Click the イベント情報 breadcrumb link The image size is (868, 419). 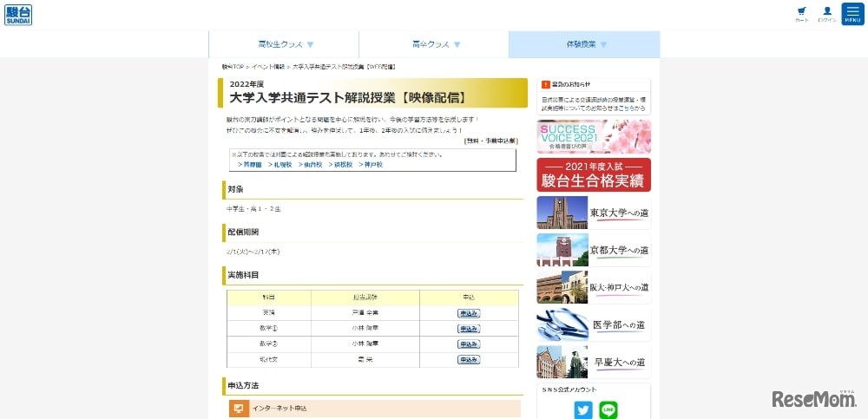click(x=268, y=67)
